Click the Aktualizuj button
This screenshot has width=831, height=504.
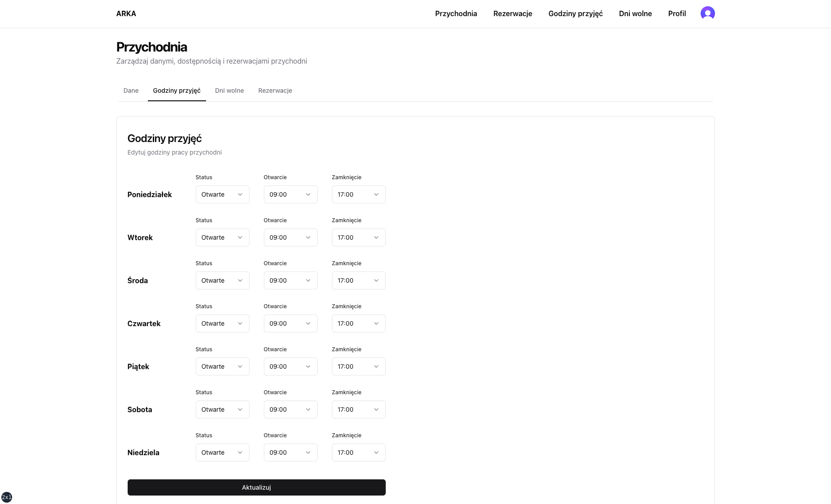click(x=256, y=487)
